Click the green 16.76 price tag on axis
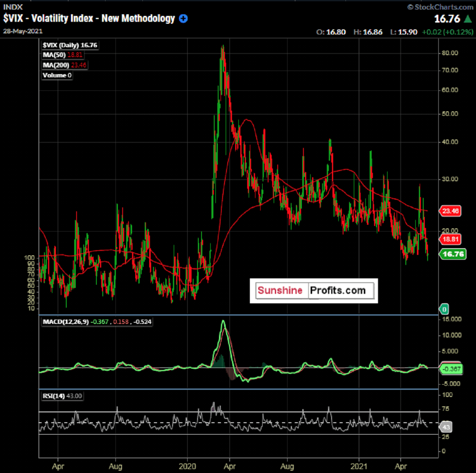Image resolution: width=476 pixels, height=473 pixels. (453, 254)
